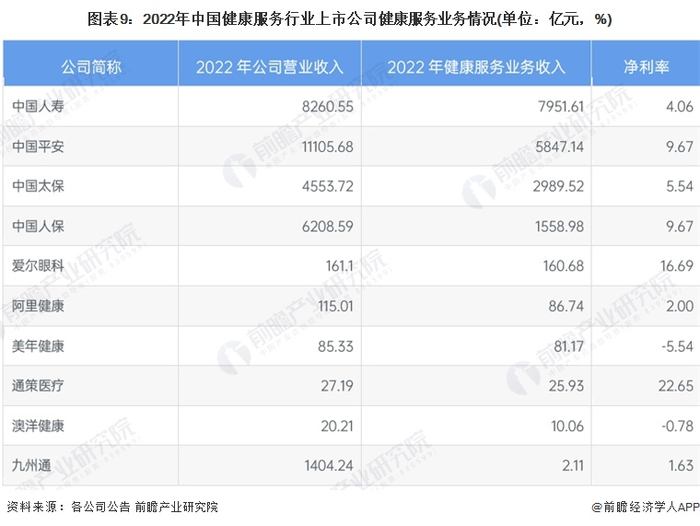Select the company name 爱尔眼科
700x526 pixels.
[x=38, y=266]
